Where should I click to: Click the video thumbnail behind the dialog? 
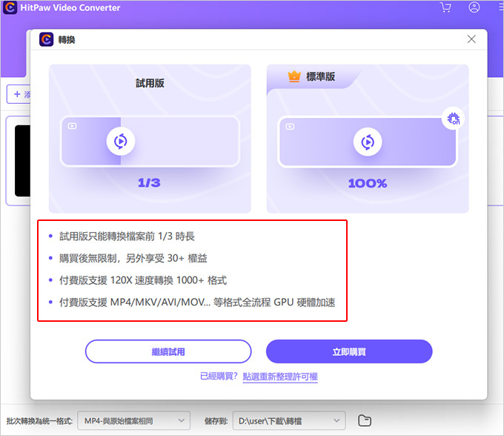[22, 161]
